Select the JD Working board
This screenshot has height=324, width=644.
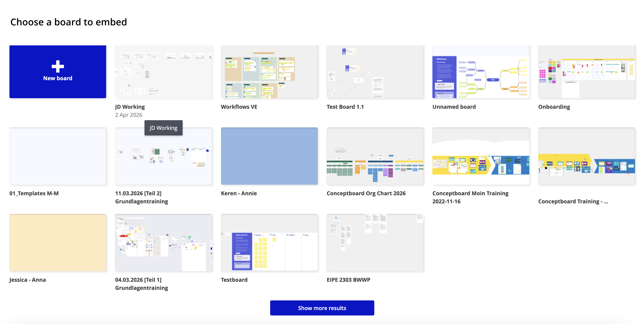[164, 72]
